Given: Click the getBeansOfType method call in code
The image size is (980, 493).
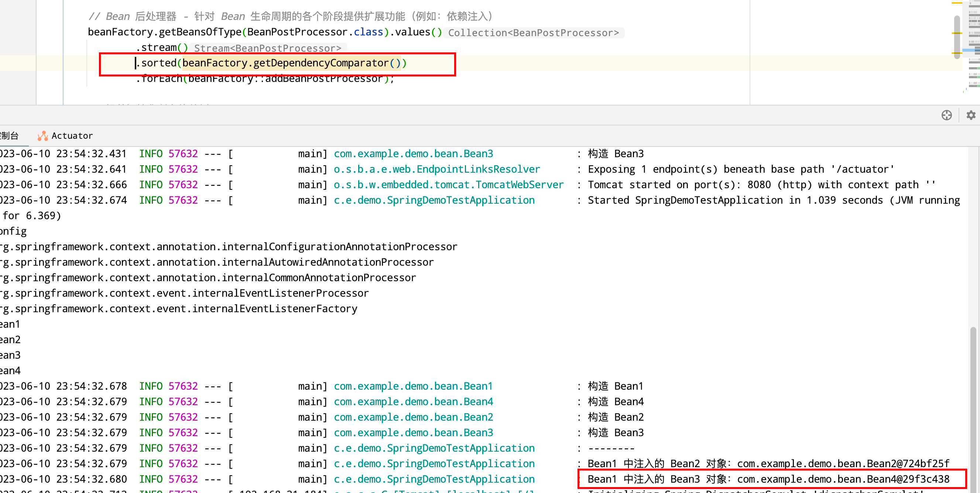Looking at the screenshot, I should point(200,32).
